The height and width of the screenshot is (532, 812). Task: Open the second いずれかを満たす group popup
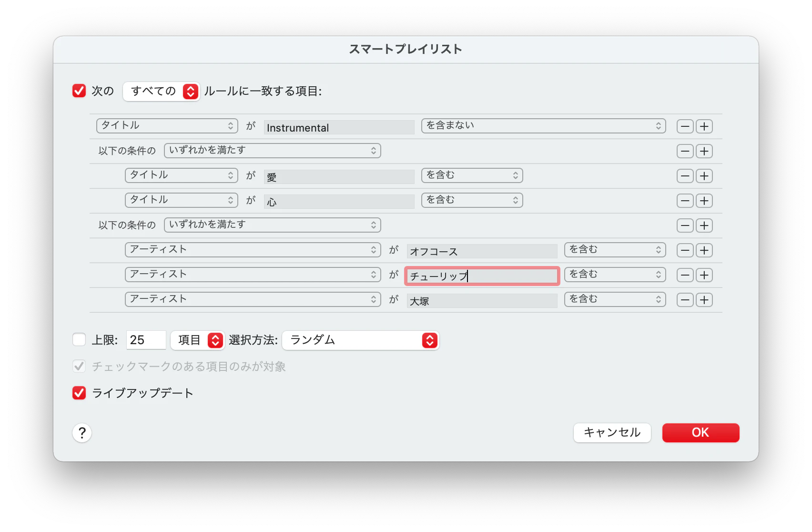coord(273,225)
